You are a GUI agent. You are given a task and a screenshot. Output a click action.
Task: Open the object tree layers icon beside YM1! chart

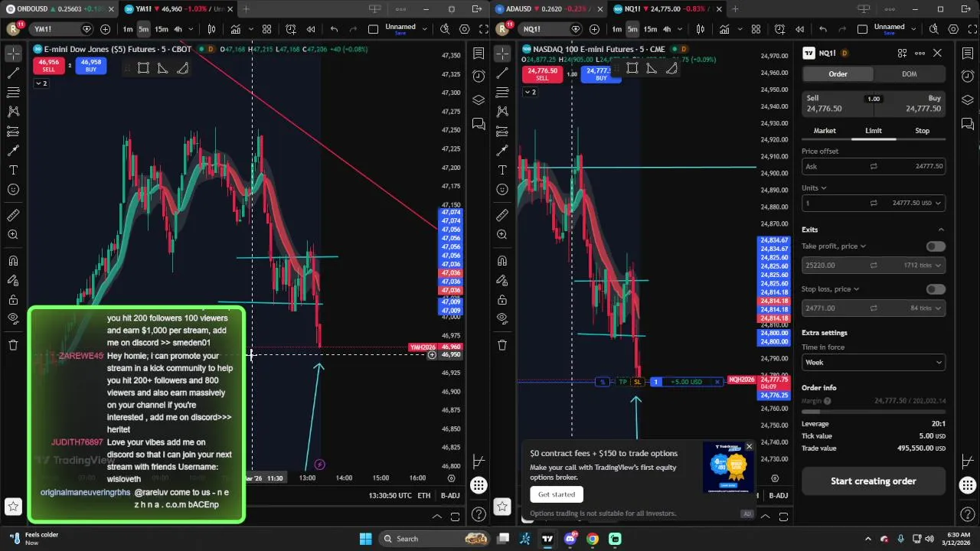[x=479, y=100]
